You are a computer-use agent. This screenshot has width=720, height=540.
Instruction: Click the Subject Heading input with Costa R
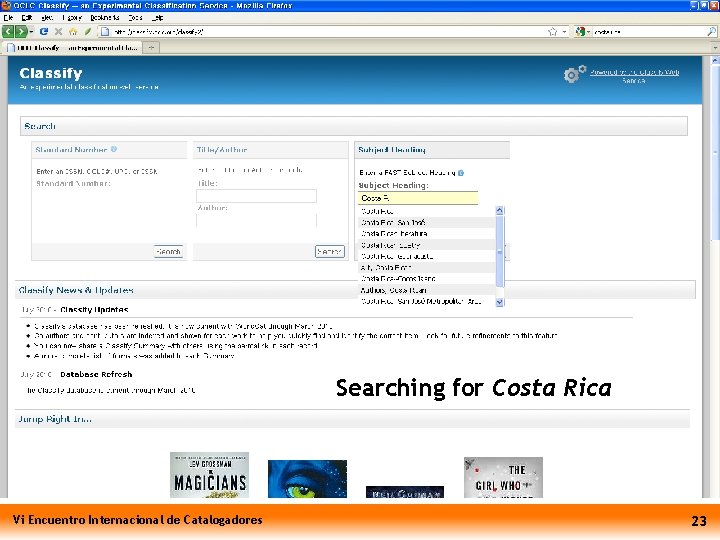pos(418,198)
